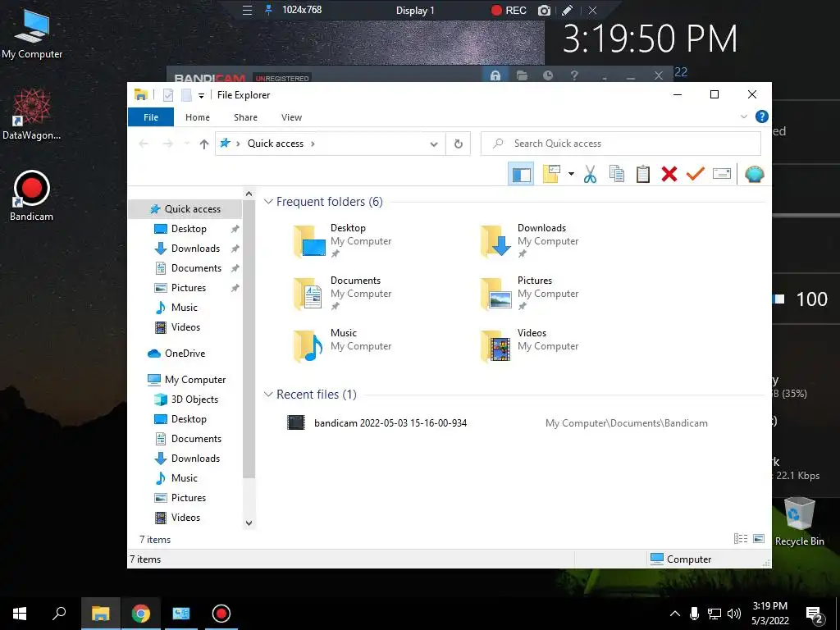Viewport: 840px width, 630px height.
Task: Expand the address bar history dropdown
Action: click(x=434, y=144)
